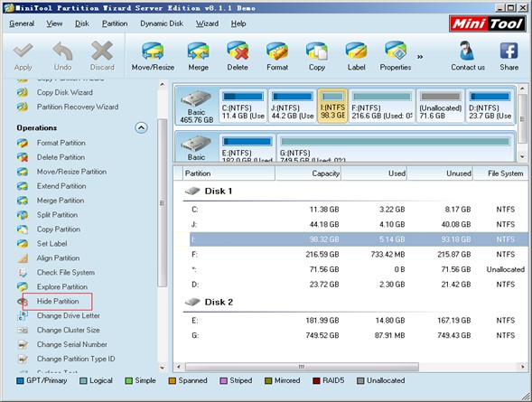
Task: Click the Explore Partition icon
Action: click(23, 286)
